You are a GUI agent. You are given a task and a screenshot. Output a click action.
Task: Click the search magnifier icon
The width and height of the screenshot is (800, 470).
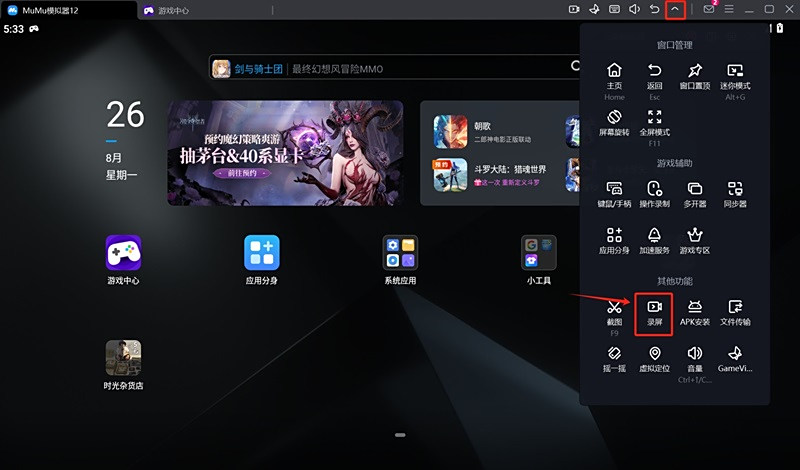576,66
